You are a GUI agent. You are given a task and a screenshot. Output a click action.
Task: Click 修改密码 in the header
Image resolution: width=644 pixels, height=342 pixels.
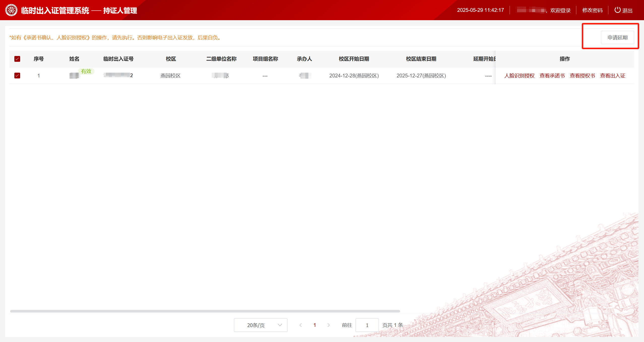pos(592,10)
